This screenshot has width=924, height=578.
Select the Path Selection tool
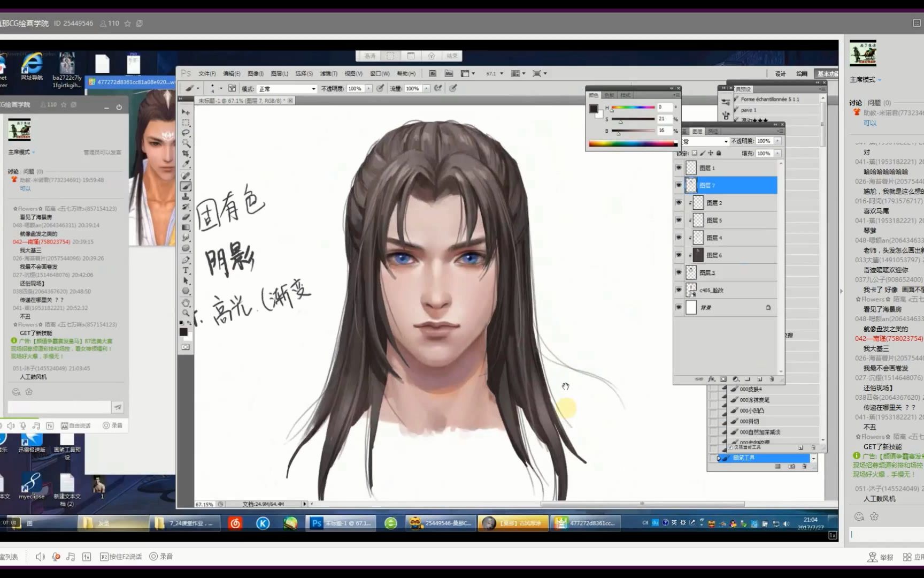coord(186,280)
